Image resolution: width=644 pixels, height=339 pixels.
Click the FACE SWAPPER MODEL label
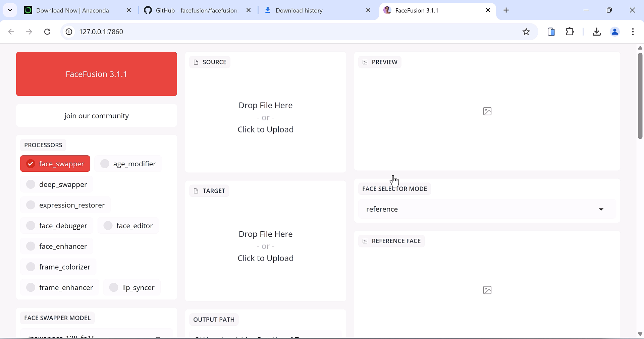pyautogui.click(x=57, y=318)
